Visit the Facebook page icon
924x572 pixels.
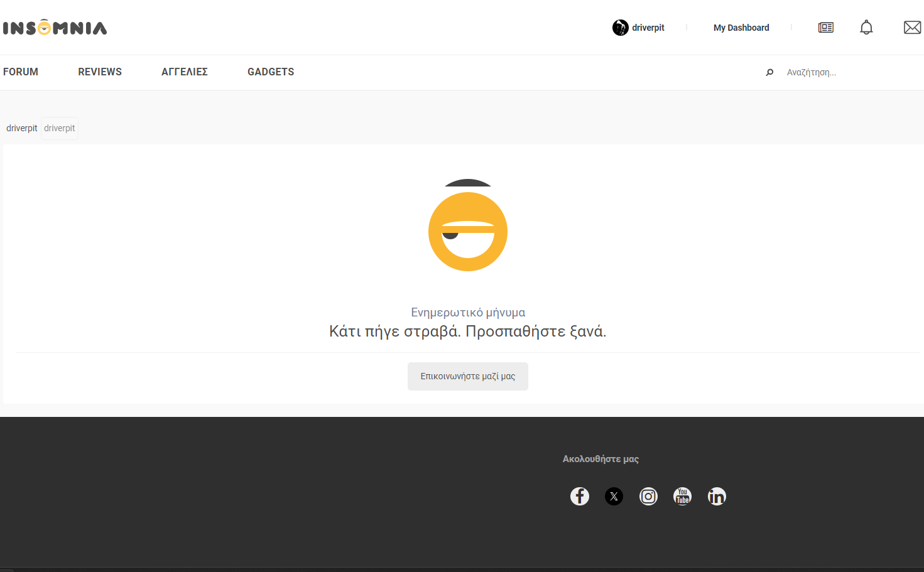580,497
